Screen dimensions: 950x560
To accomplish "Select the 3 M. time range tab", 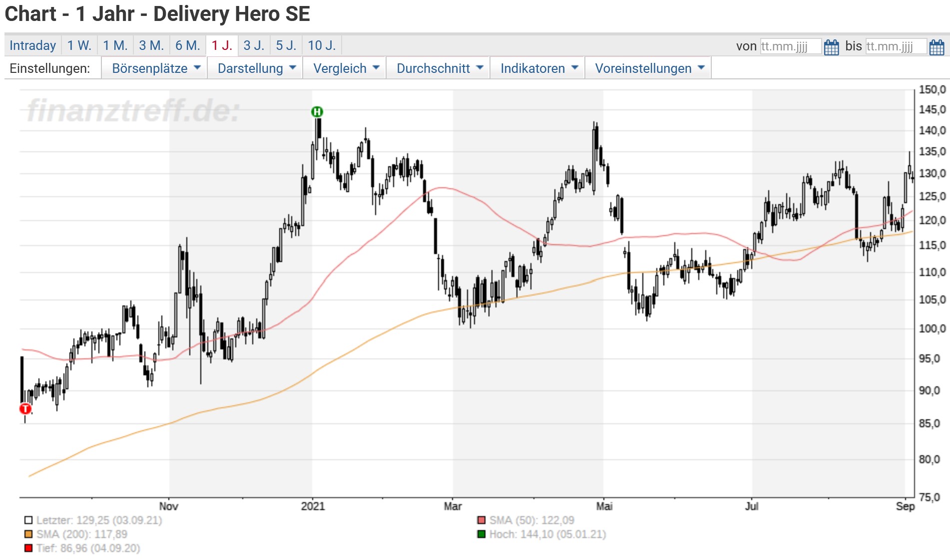I will (151, 45).
